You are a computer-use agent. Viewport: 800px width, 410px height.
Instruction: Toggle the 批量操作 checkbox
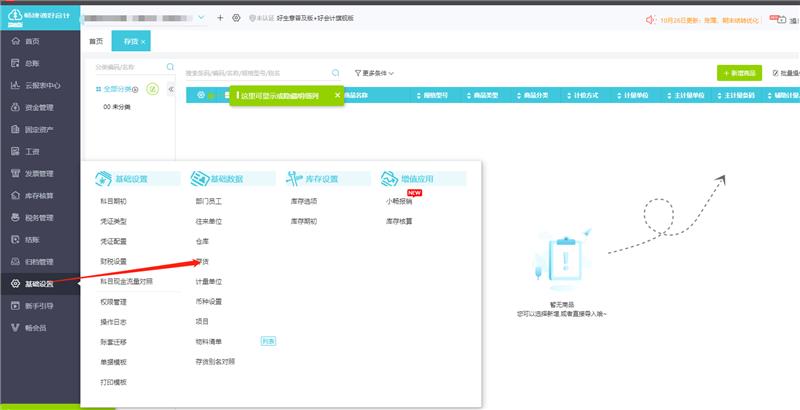776,73
